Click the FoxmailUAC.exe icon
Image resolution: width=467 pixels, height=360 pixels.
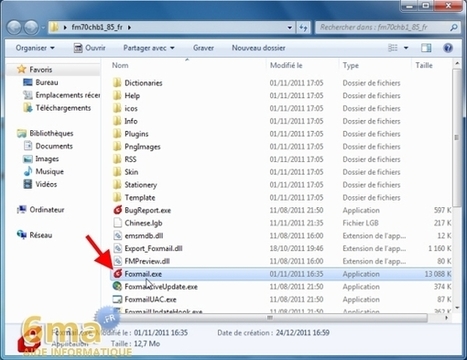117,299
